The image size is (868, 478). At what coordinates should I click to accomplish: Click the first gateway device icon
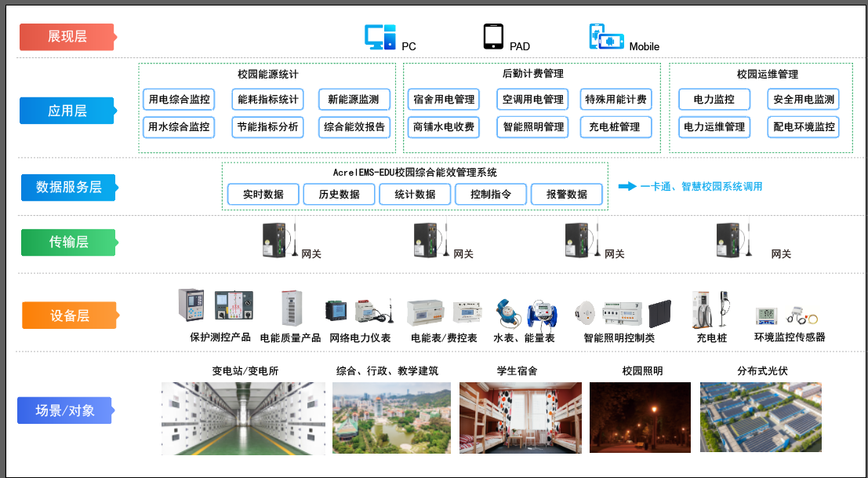(276, 239)
